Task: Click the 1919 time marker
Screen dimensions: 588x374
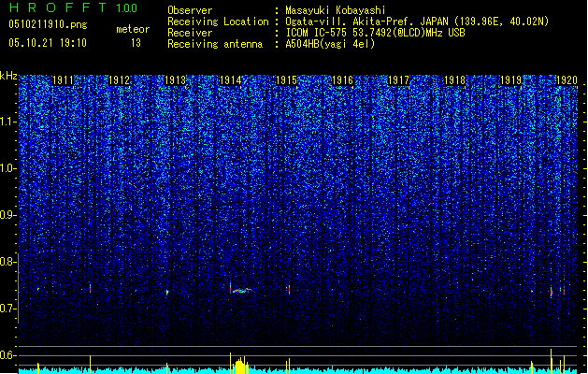Action: (510, 80)
